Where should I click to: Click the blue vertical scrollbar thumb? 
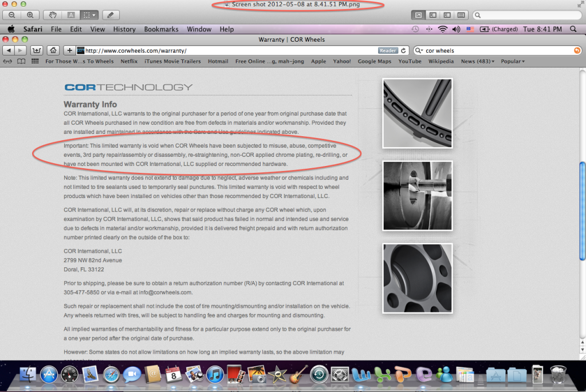[582, 211]
